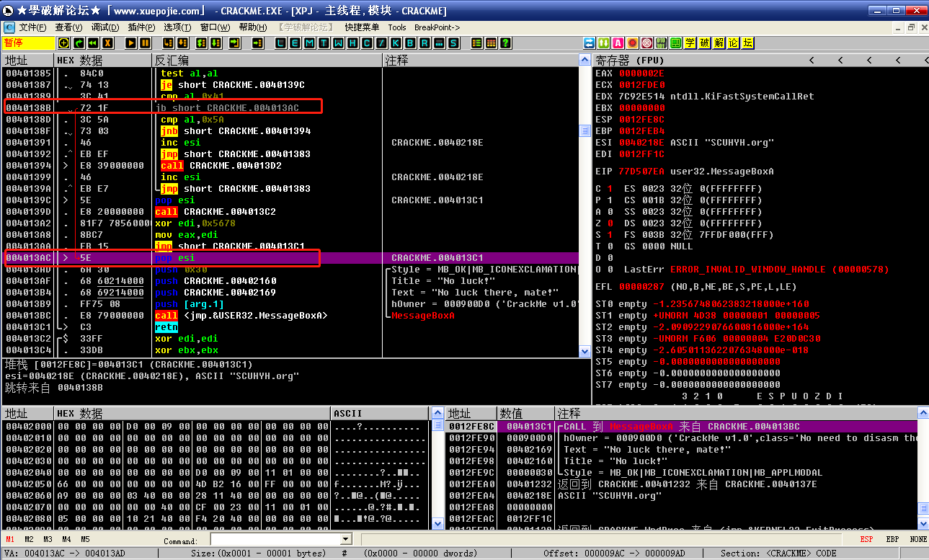Open Windows list with W icon
The height and width of the screenshot is (560, 929).
pyautogui.click(x=337, y=43)
